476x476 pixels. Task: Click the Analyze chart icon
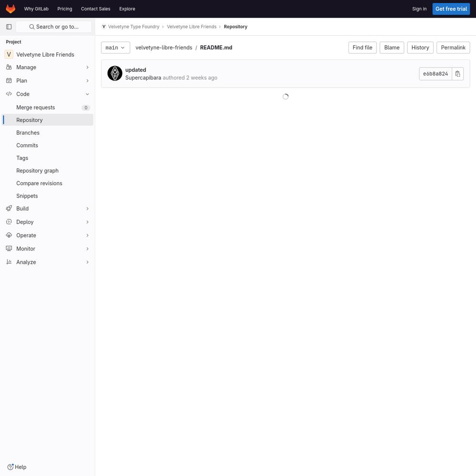[x=9, y=262]
